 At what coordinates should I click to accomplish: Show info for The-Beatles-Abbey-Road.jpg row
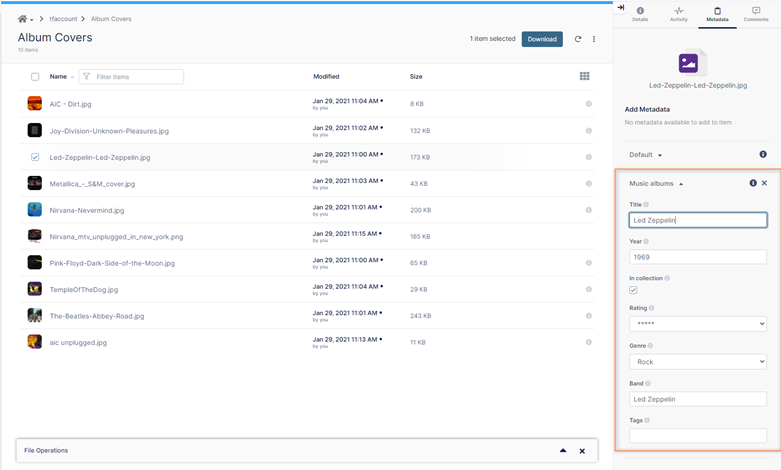click(x=589, y=316)
